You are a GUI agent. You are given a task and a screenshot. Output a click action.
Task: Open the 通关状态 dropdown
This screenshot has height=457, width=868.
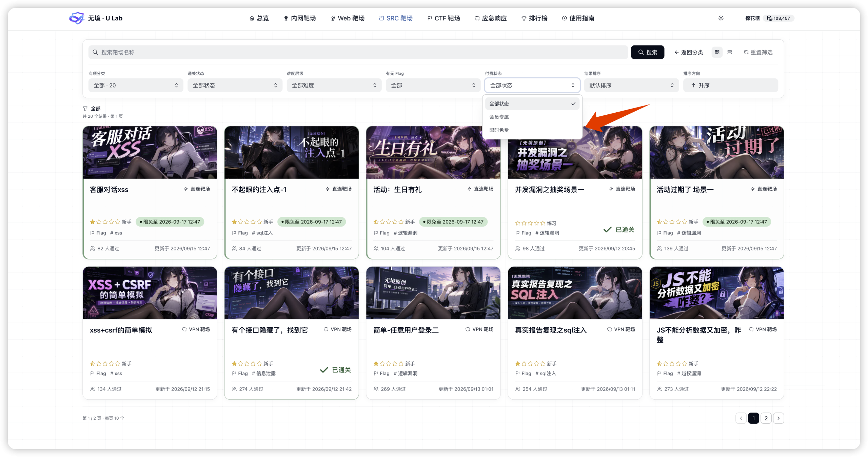pyautogui.click(x=235, y=85)
